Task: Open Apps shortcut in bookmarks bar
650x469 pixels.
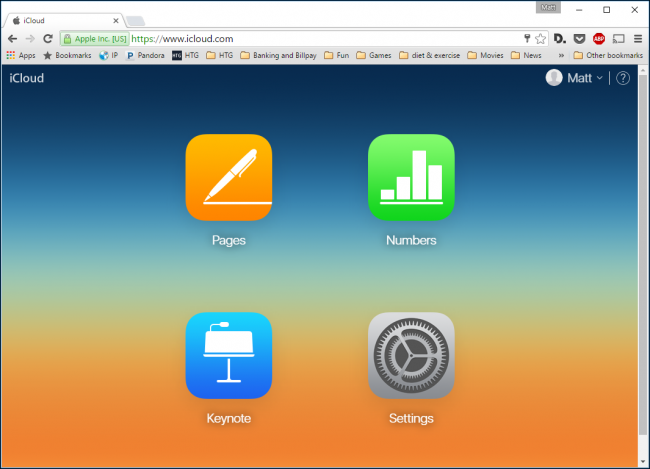Action: pyautogui.click(x=21, y=55)
